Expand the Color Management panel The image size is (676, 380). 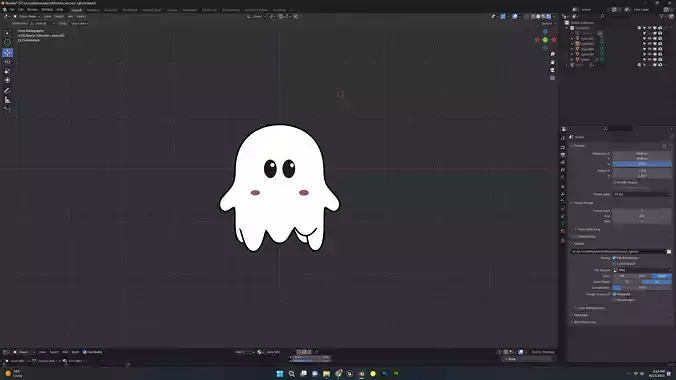click(x=590, y=308)
